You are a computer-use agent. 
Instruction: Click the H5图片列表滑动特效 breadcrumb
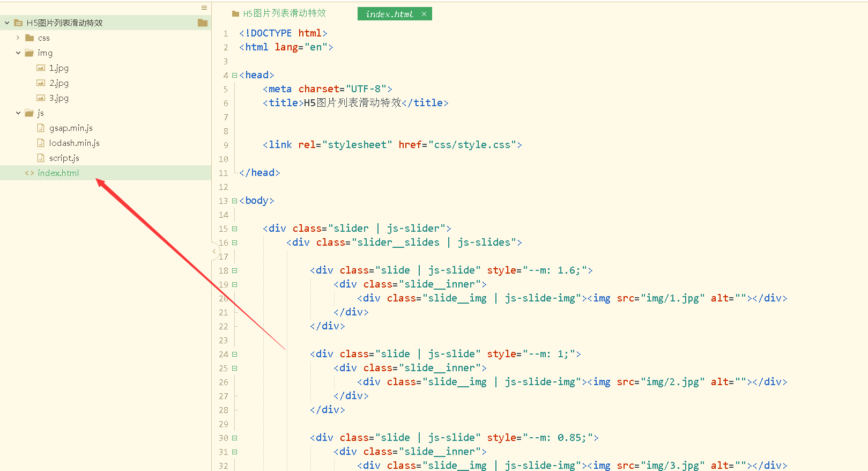point(284,13)
